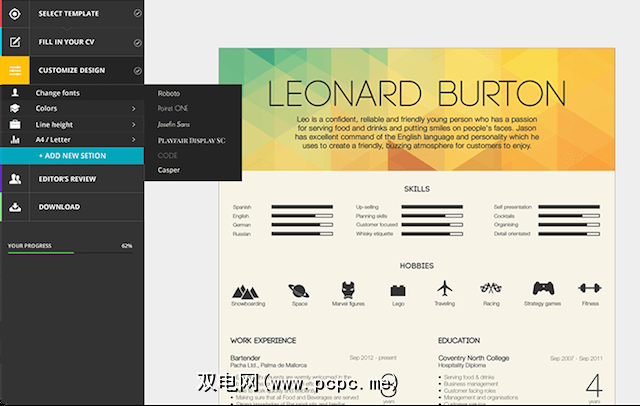This screenshot has height=406, width=640.
Task: Click the Select Template target icon
Action: 15,14
